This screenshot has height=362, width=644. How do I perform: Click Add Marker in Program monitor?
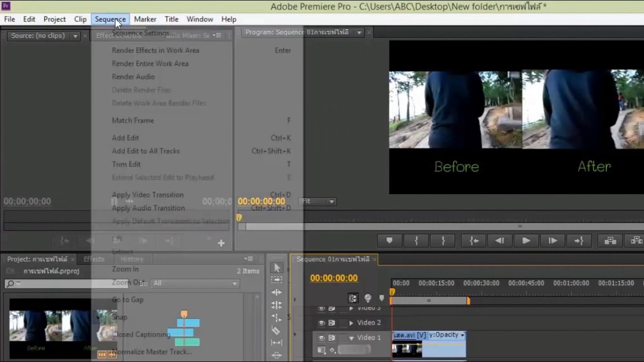(389, 241)
